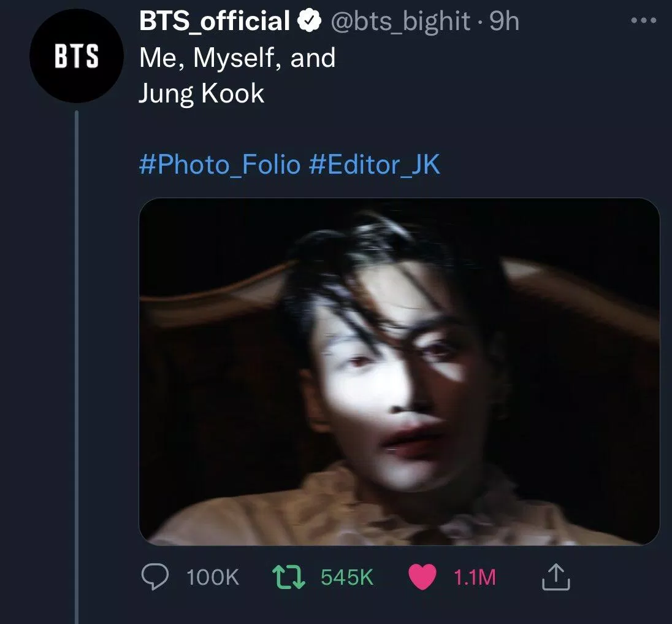Click the @bts_bighit handle
Screen dimensions: 672x624
coord(400,22)
